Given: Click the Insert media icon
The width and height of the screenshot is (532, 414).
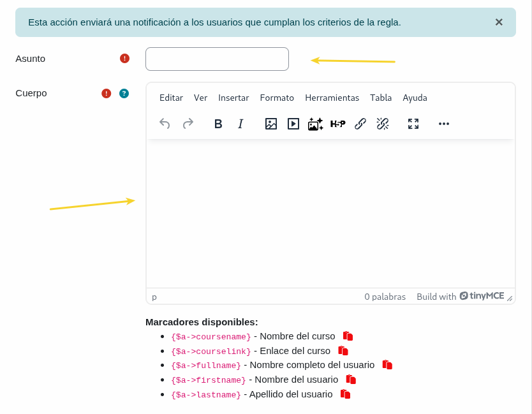Looking at the screenshot, I should click(293, 124).
